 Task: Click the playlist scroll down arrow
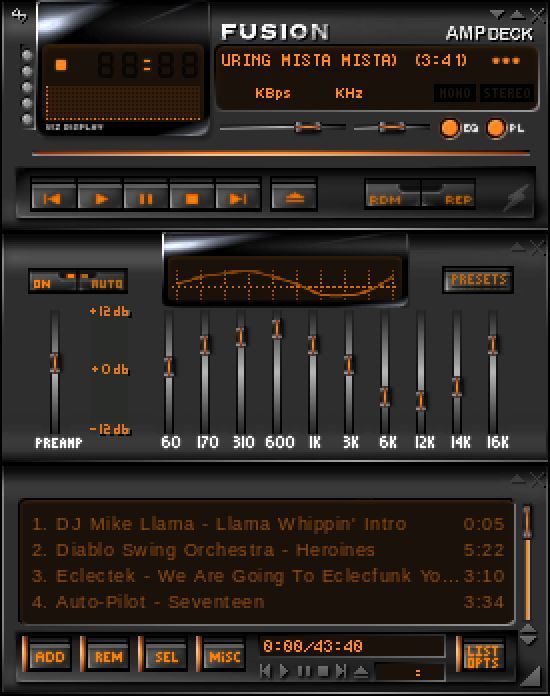(x=527, y=640)
